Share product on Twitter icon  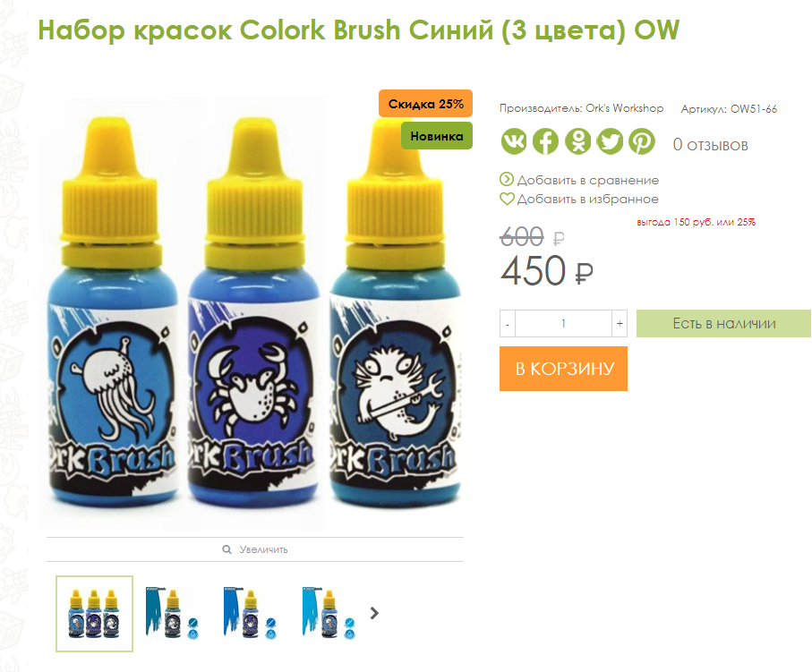point(610,140)
